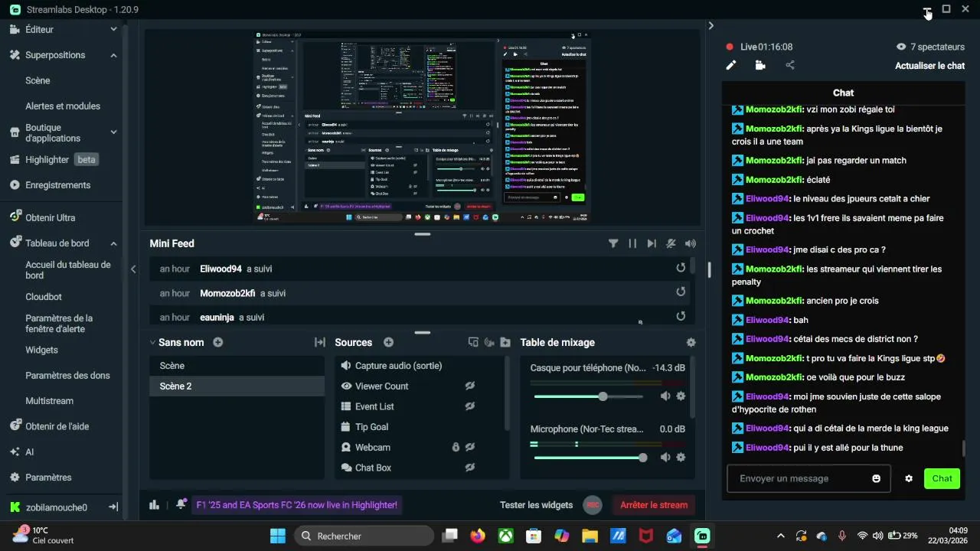Mute the Casque pour téléphone audio
Screen dimensions: 980x551
pyautogui.click(x=665, y=396)
